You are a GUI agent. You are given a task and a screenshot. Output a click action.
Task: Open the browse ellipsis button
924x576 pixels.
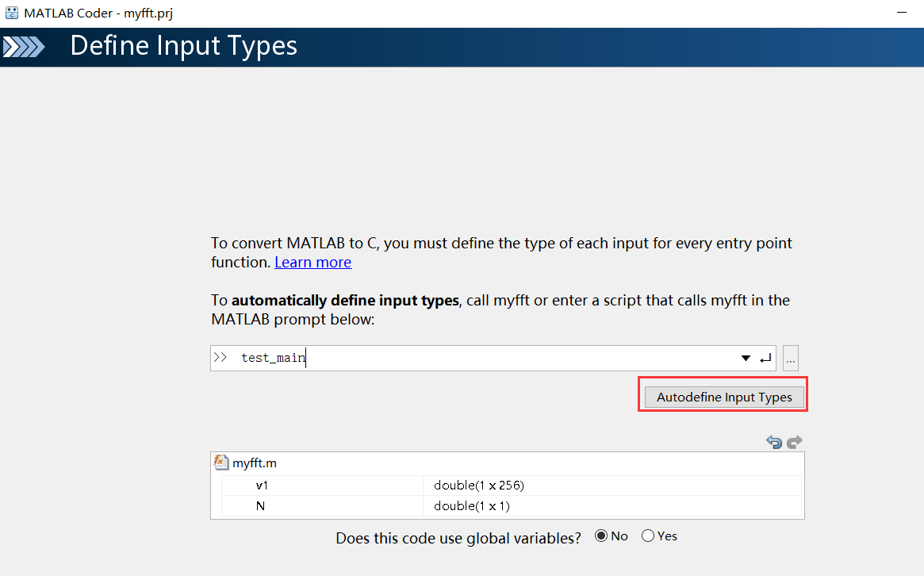[x=790, y=359]
